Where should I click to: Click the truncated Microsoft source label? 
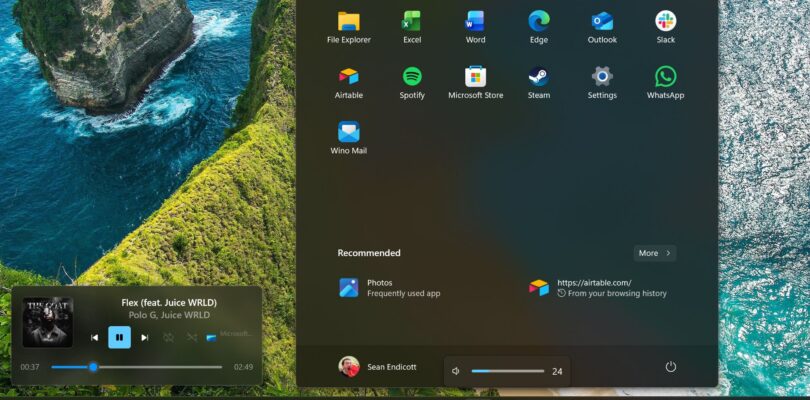[236, 334]
